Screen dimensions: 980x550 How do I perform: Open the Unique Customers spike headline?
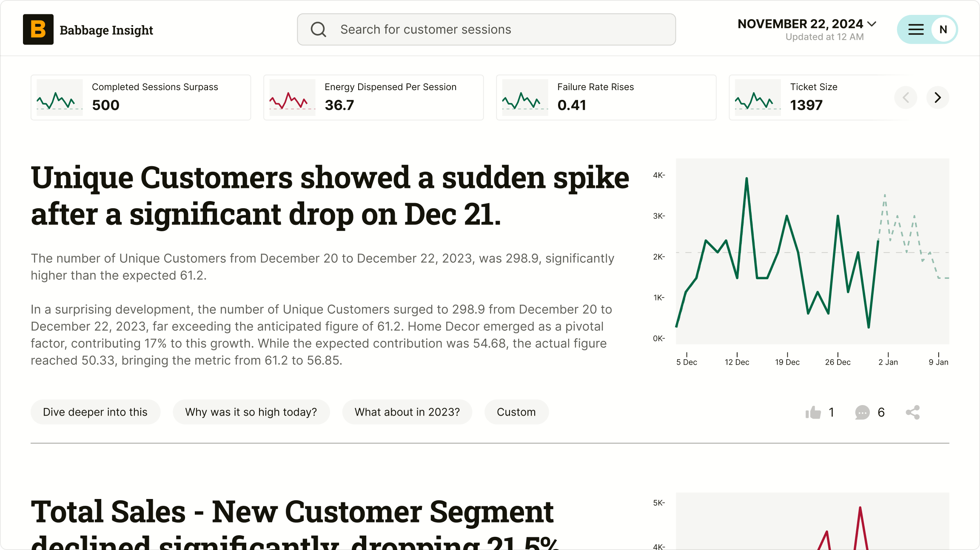[330, 196]
